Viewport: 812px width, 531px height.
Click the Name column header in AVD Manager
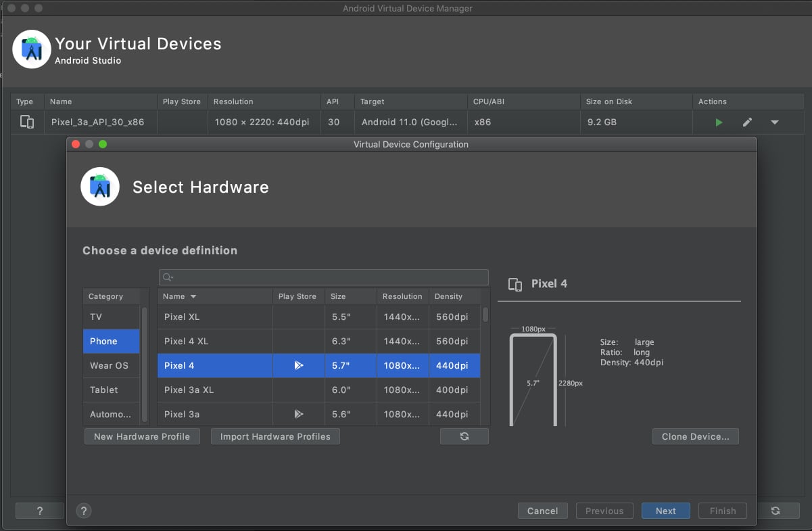click(x=101, y=101)
